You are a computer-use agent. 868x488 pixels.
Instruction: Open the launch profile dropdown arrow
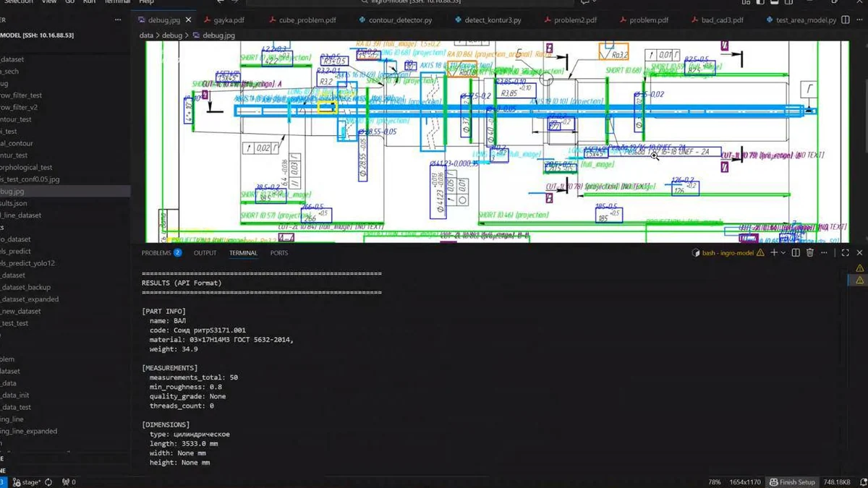pos(783,253)
